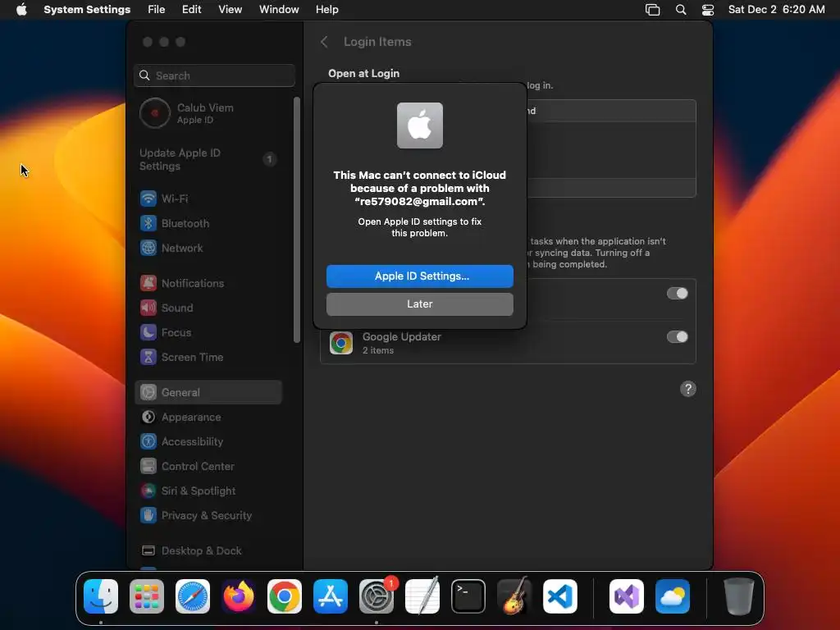Viewport: 840px width, 630px height.
Task: Go back from Login Items
Action: [324, 42]
